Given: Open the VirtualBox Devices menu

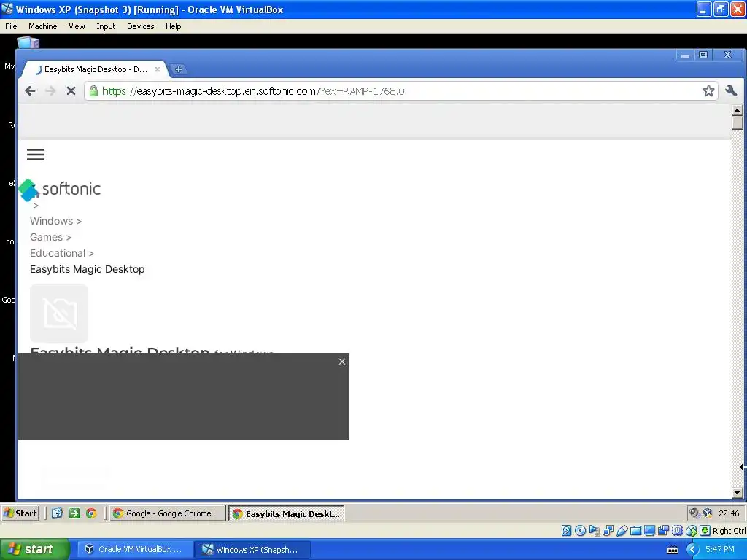Looking at the screenshot, I should pyautogui.click(x=141, y=26).
